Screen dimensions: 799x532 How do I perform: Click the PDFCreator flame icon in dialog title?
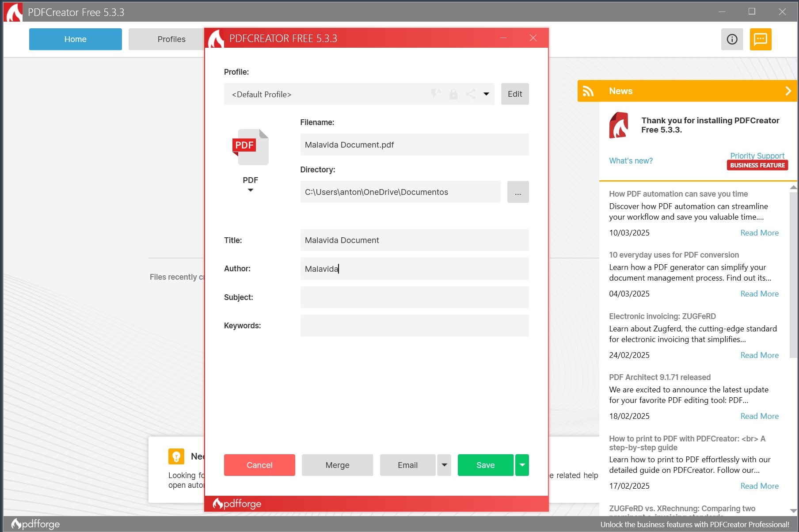216,39
